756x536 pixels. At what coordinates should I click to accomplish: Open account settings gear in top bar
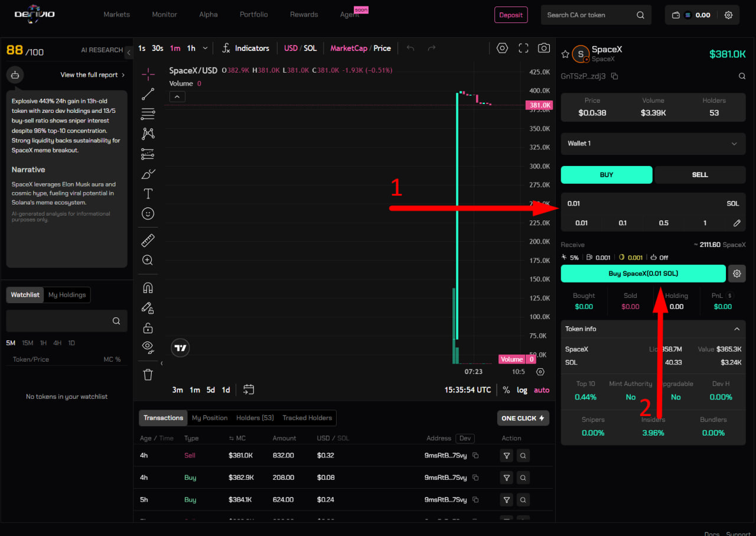click(729, 15)
